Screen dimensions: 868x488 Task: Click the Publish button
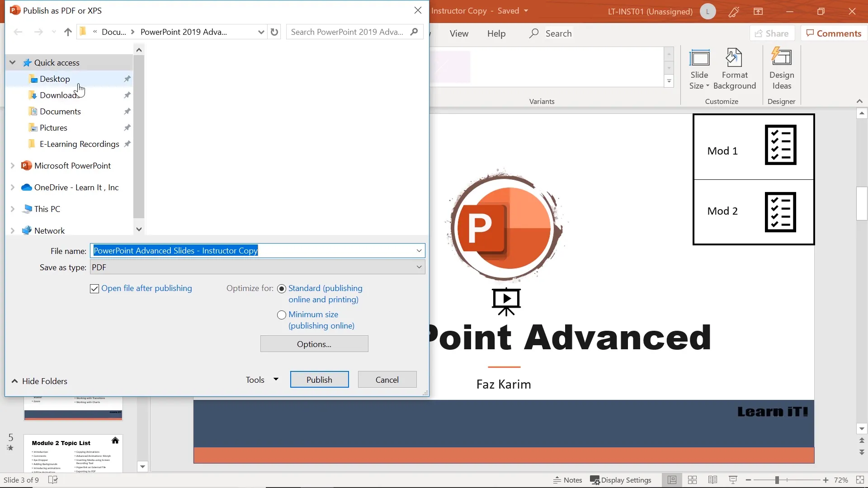(x=320, y=380)
